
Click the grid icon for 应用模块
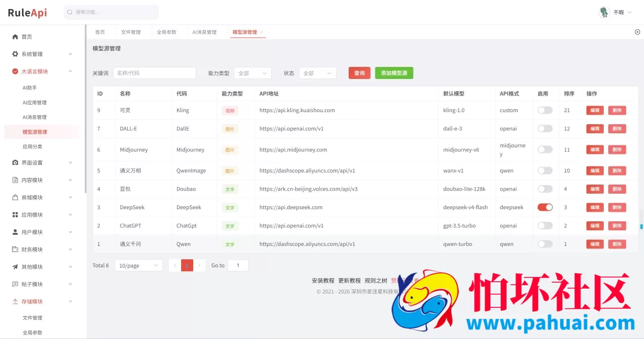tap(15, 215)
